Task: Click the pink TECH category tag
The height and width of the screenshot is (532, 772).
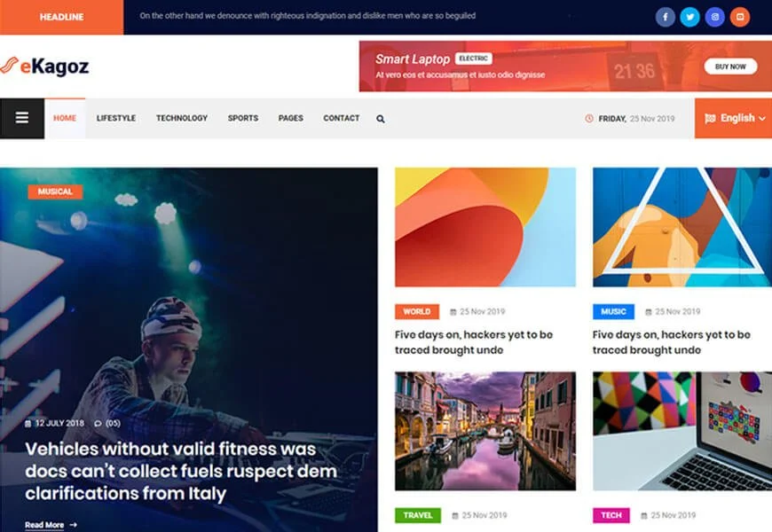Action: 611,515
